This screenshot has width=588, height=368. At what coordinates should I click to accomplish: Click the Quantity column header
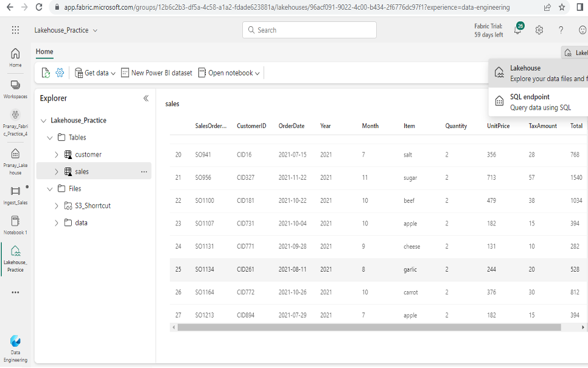pyautogui.click(x=456, y=126)
